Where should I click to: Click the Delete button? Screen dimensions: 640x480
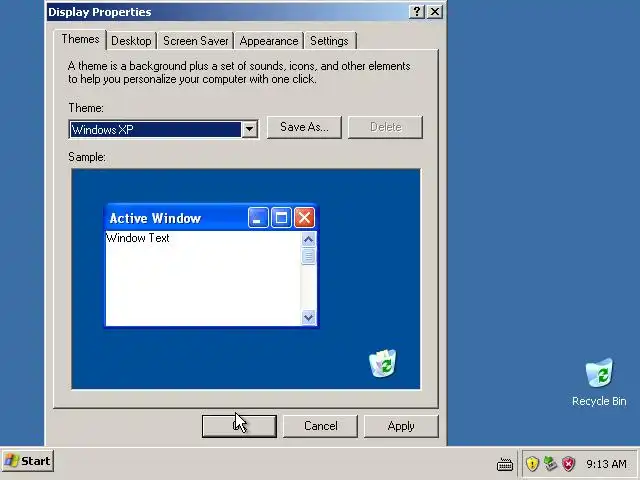[x=385, y=127]
